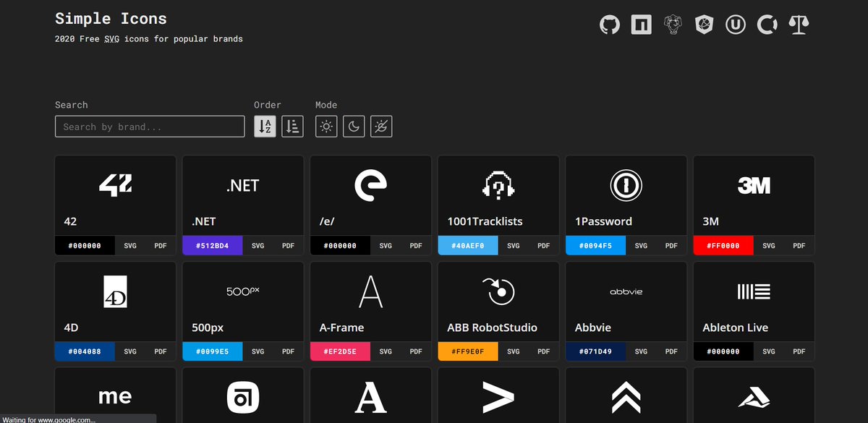This screenshot has width=868, height=423.
Task: Click the 3M brand logo
Action: [754, 186]
